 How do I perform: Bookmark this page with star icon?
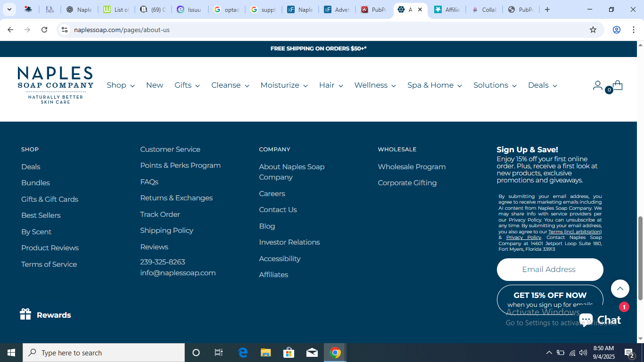click(x=593, y=30)
